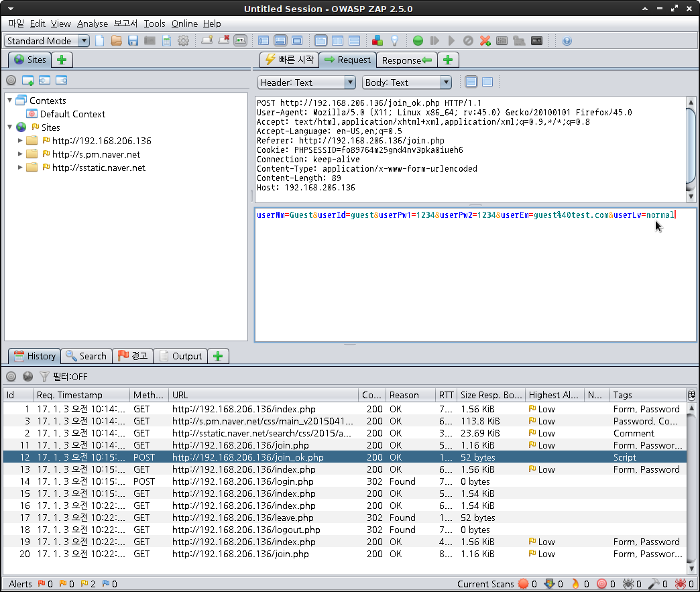This screenshot has height=592, width=700.
Task: Click the History link-with-sites globe icon
Action: point(27,376)
